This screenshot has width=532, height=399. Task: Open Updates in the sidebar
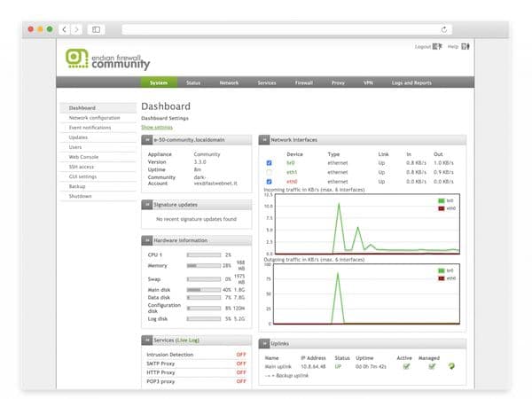98,137
